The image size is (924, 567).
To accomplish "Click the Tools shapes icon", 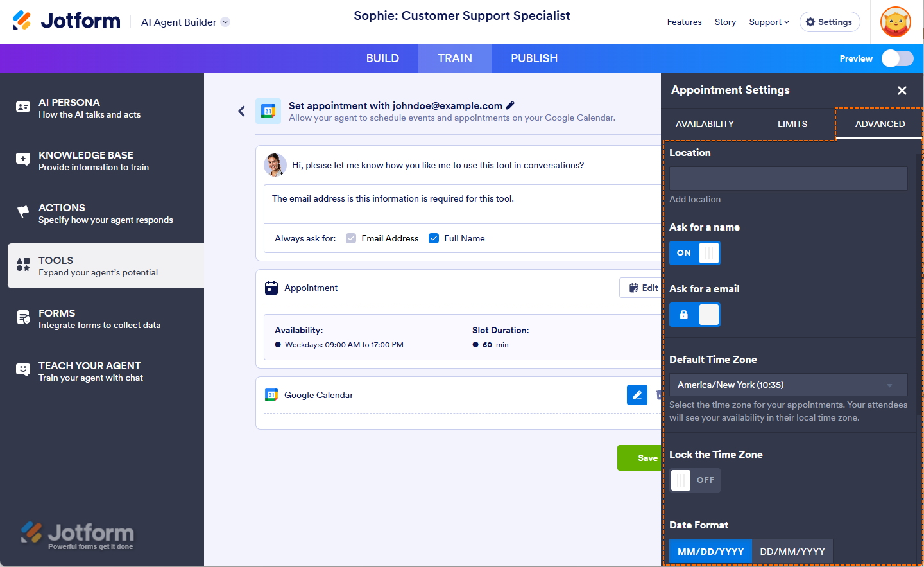I will (23, 265).
